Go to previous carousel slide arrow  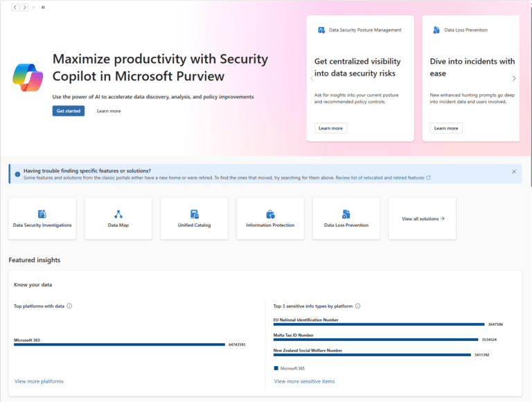[x=15, y=7]
